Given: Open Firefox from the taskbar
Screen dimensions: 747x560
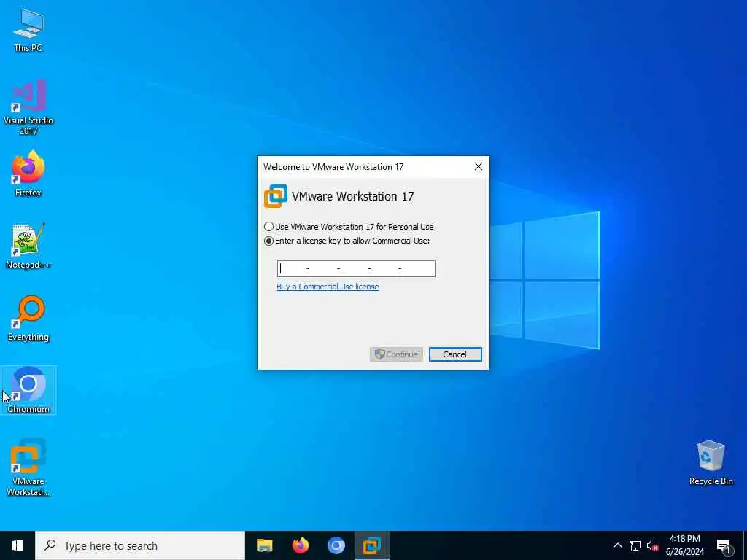Looking at the screenshot, I should point(300,545).
